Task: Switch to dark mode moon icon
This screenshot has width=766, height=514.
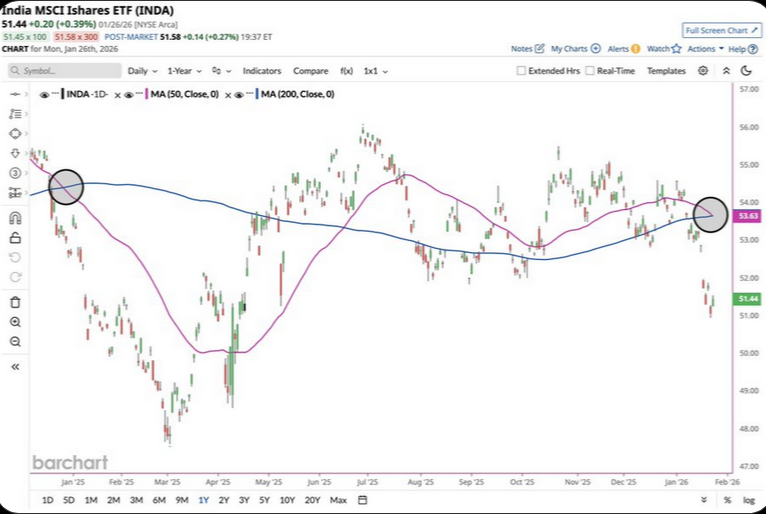Action: click(726, 71)
